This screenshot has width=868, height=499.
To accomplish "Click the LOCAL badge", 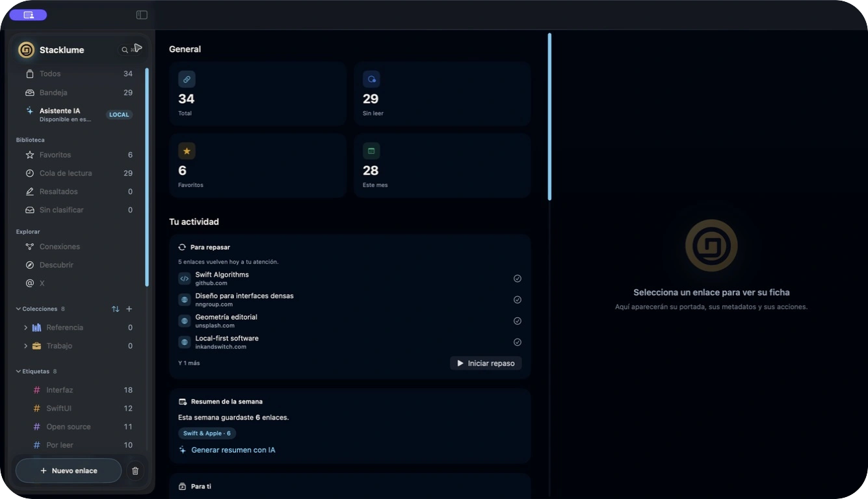I will (x=119, y=115).
